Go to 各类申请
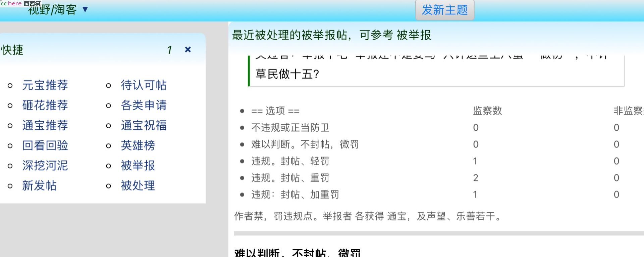 [144, 105]
